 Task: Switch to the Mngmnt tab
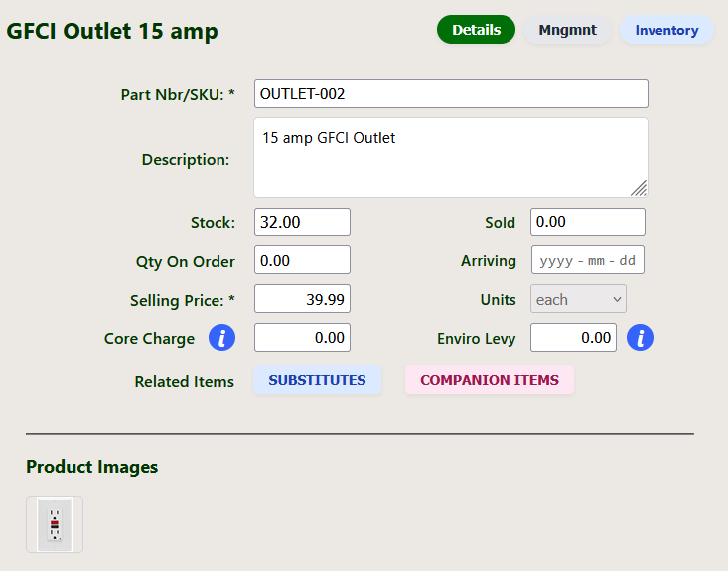pyautogui.click(x=567, y=30)
